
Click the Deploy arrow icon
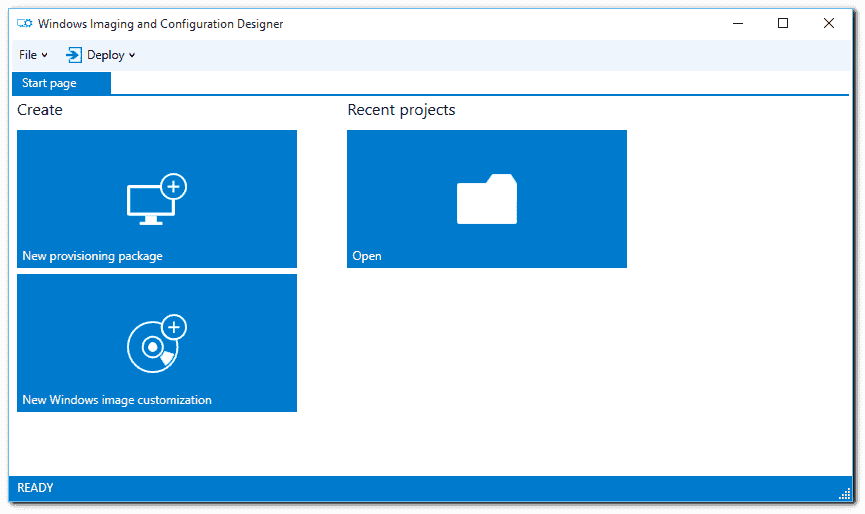(x=73, y=55)
